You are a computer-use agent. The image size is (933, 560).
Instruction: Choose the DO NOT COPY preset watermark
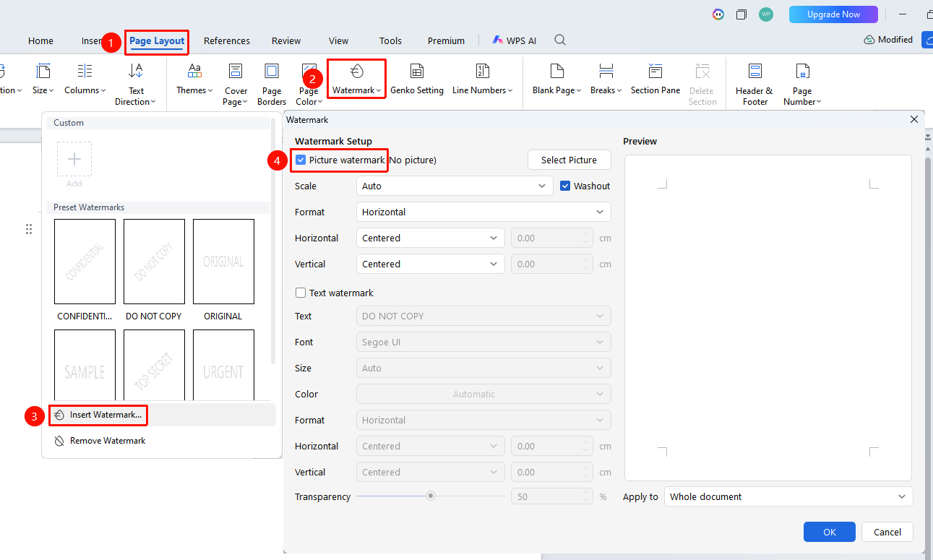[154, 262]
